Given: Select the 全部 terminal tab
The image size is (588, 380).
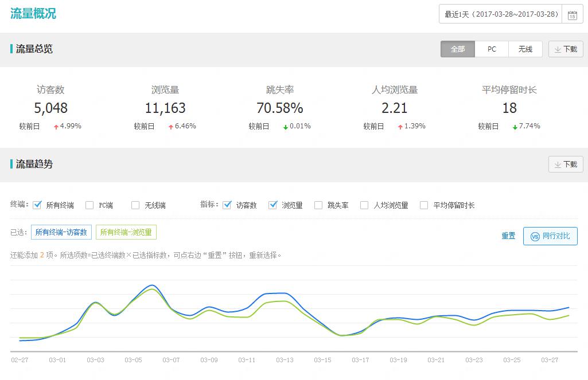Looking at the screenshot, I should point(458,49).
